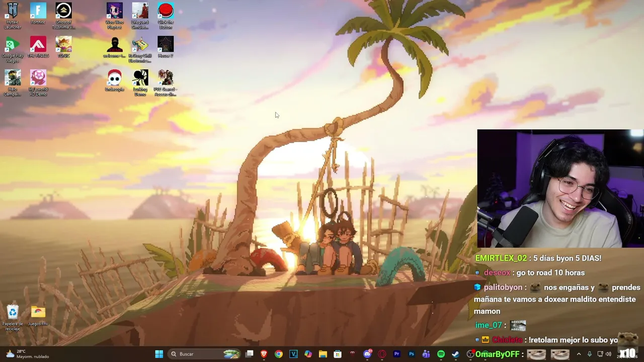Viewport: 644px width, 362px height.
Task: Launch Brave browser from the taskbar
Action: click(x=264, y=354)
